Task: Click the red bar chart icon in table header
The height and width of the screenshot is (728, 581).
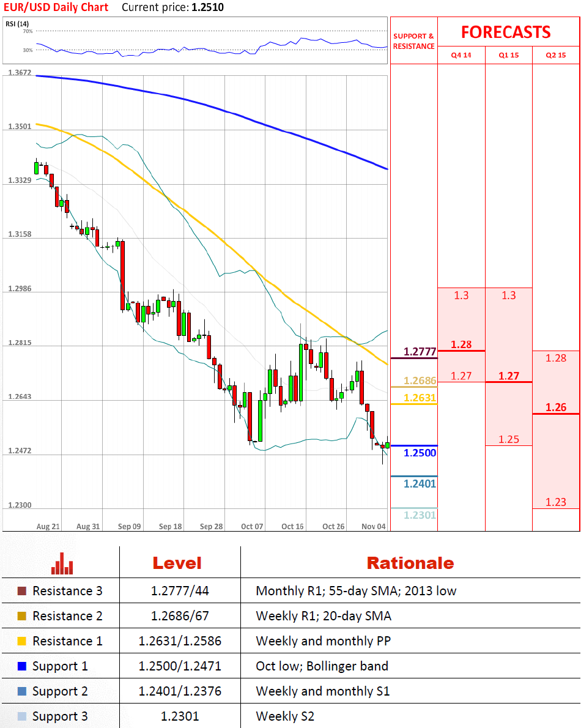Action: click(62, 563)
